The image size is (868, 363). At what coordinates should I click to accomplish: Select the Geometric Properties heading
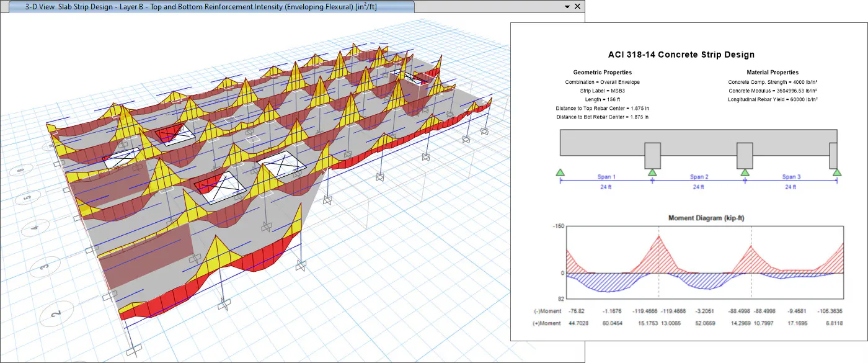tap(604, 73)
